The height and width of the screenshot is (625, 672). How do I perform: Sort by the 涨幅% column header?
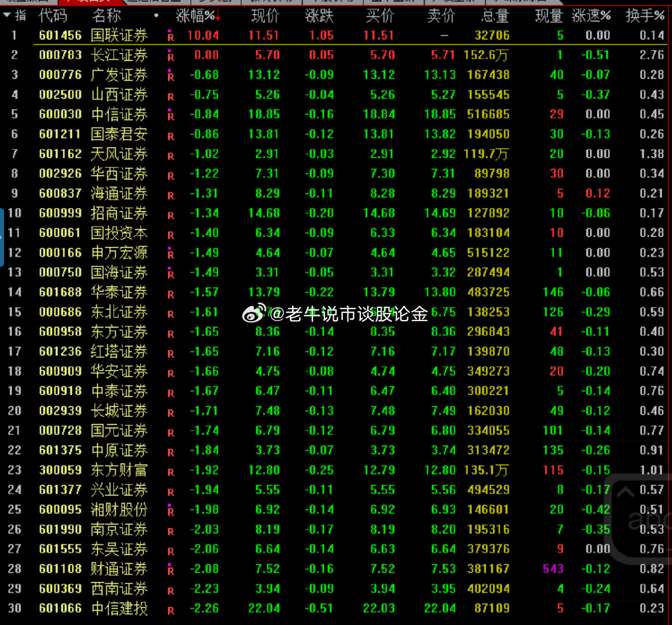(195, 16)
